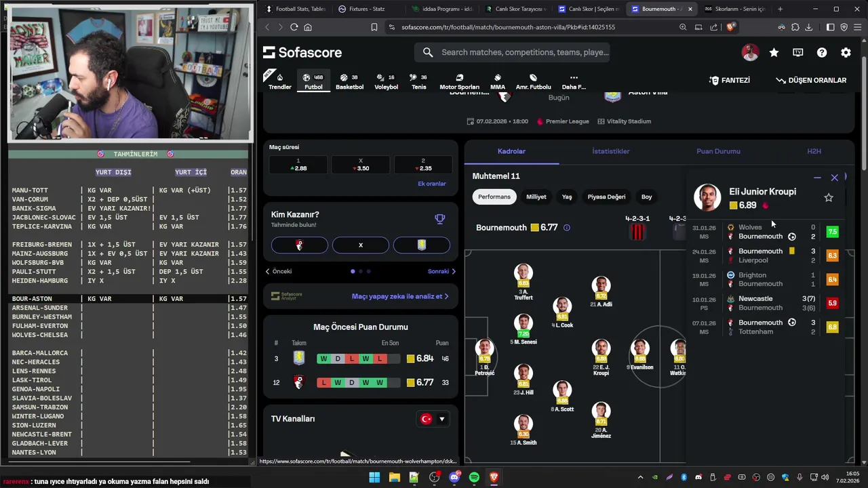Open File Explorer from the taskbar
This screenshot has width=868, height=488.
394,477
